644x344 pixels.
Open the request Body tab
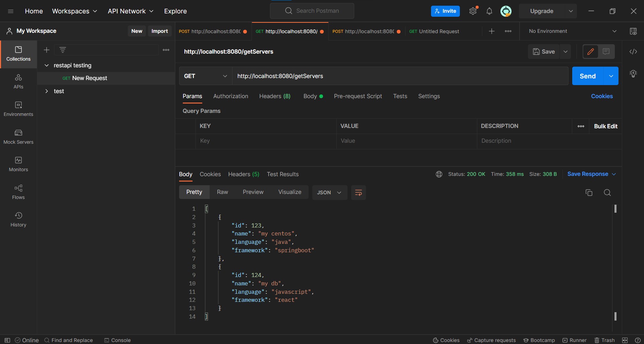(313, 96)
